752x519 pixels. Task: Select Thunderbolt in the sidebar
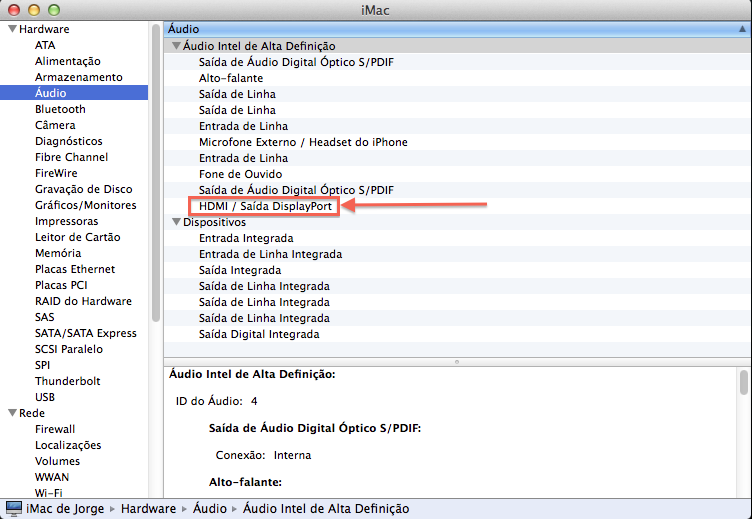pyautogui.click(x=67, y=381)
